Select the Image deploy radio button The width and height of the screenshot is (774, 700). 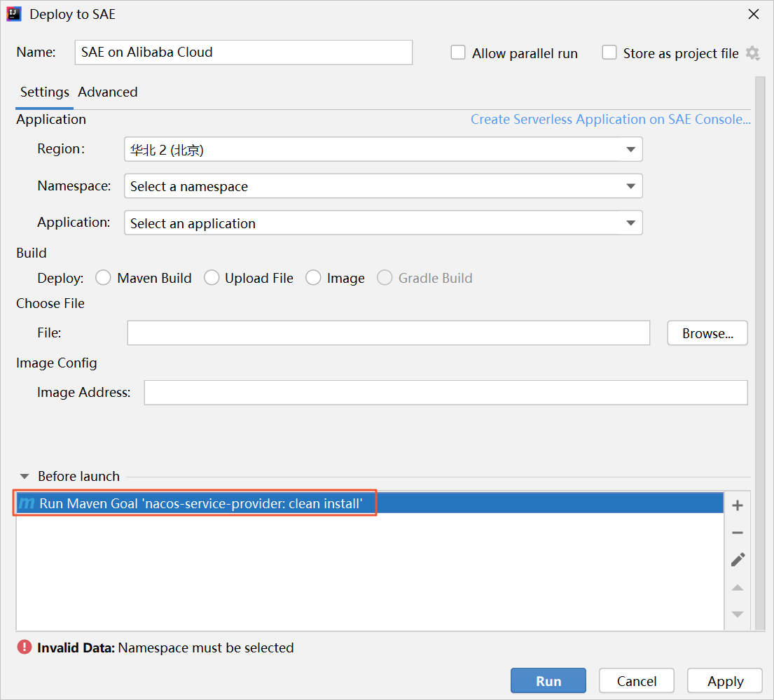(313, 278)
